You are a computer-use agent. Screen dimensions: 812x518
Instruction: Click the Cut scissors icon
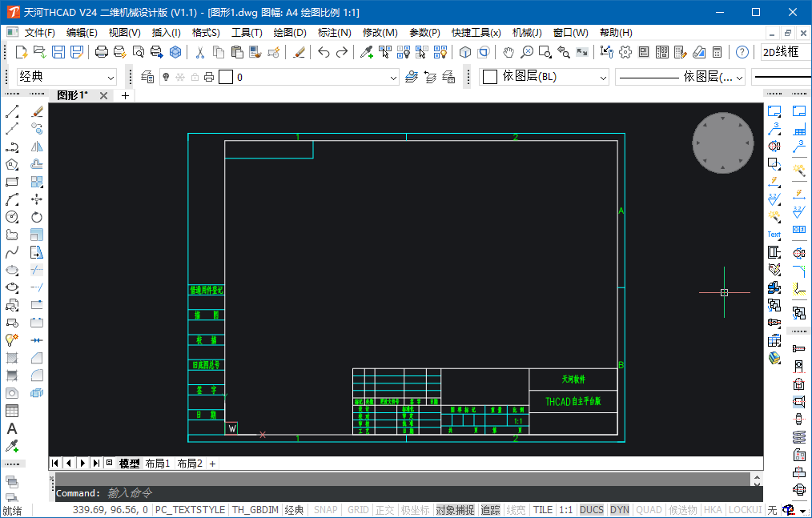point(199,52)
